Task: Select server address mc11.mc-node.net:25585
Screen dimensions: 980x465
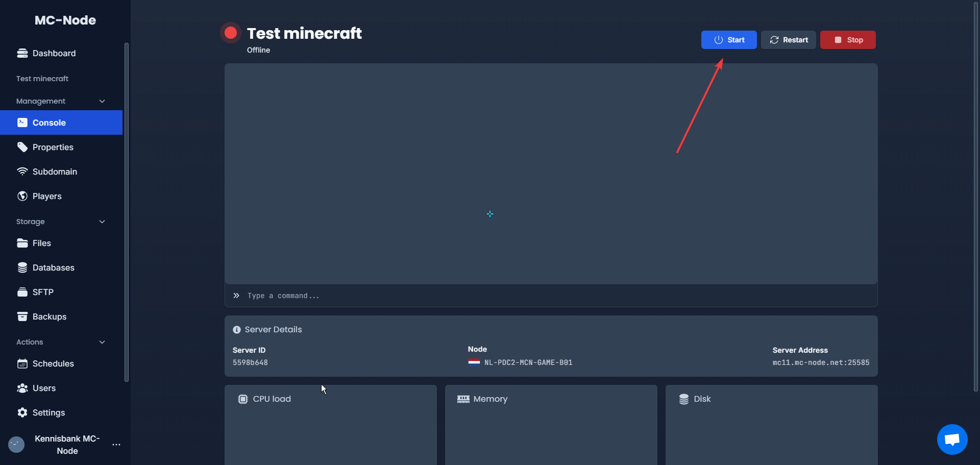Action: point(821,362)
